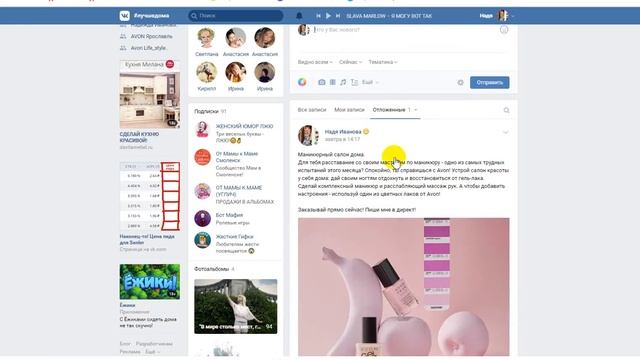Viewport: 640px width, 360px height.
Task: Open post settings gear icon
Action: tap(460, 82)
